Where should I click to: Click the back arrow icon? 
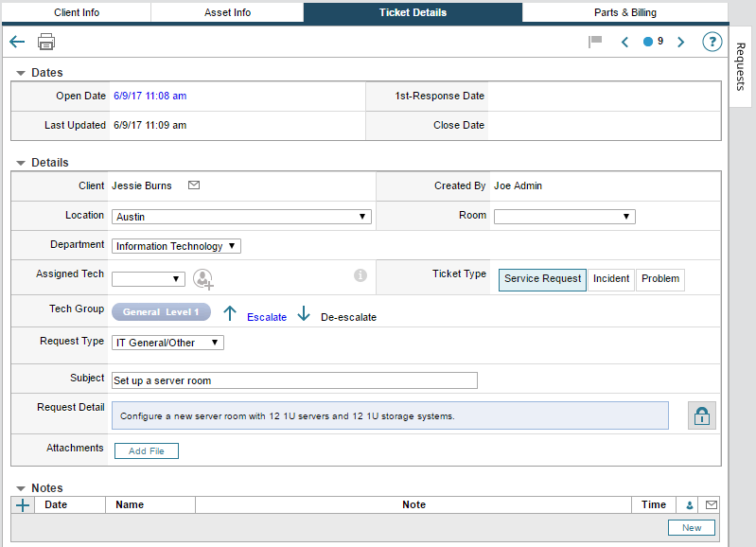17,42
